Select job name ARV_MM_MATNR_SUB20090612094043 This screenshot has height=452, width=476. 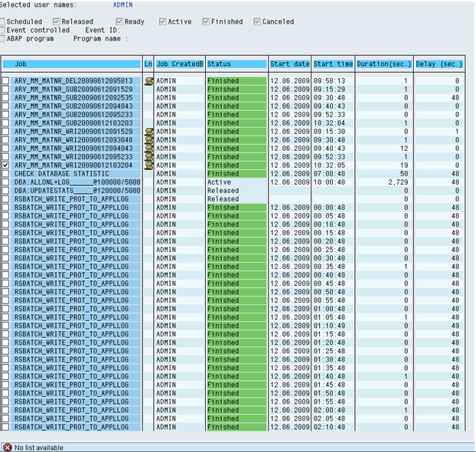[x=73, y=106]
